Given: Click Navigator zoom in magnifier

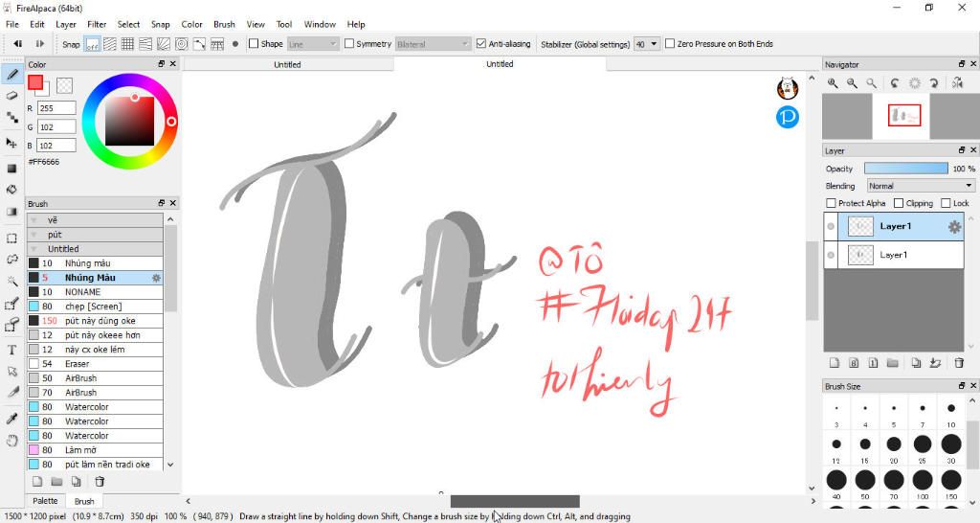Looking at the screenshot, I should (834, 82).
